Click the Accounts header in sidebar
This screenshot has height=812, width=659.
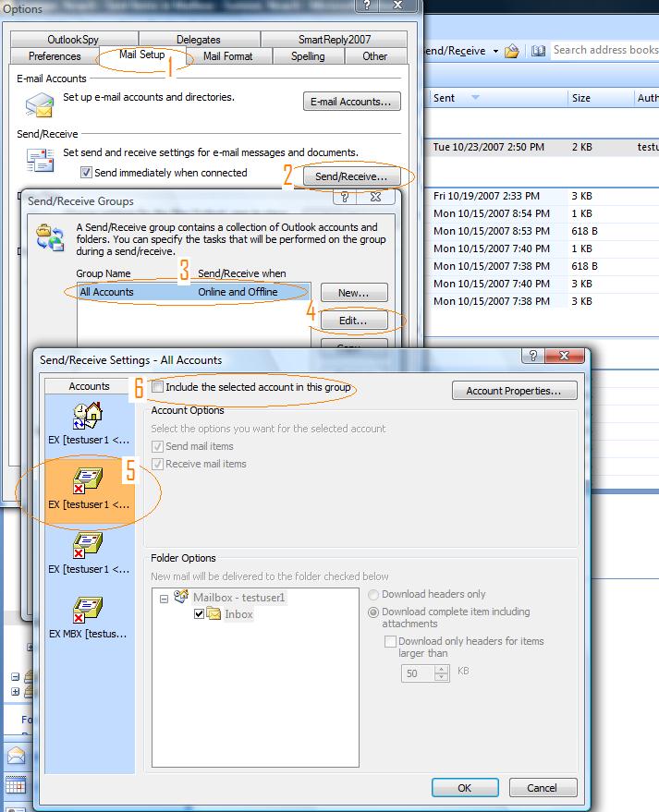coord(89,386)
